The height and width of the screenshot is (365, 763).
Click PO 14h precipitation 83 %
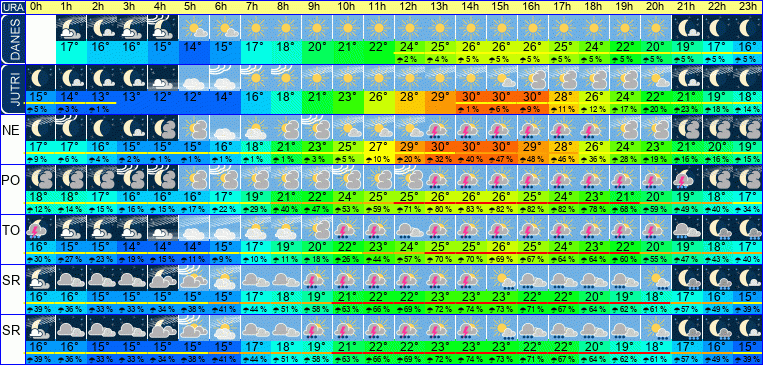[471, 210]
